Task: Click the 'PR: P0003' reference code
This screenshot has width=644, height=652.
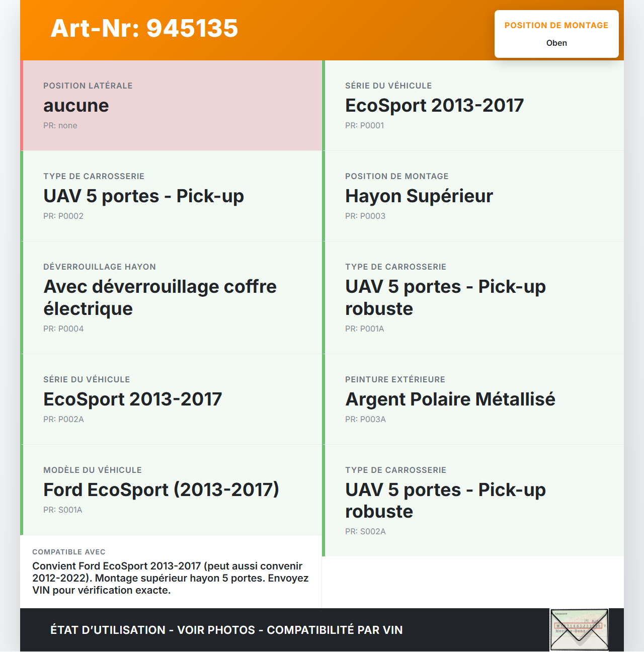Action: [x=365, y=216]
